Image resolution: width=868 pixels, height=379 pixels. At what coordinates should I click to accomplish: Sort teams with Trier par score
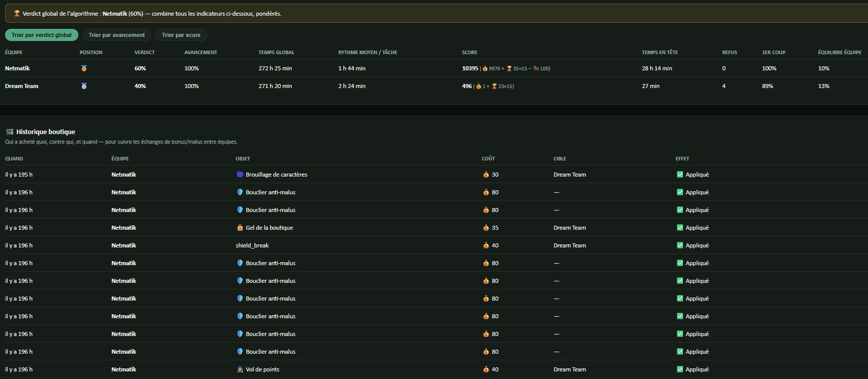point(181,35)
